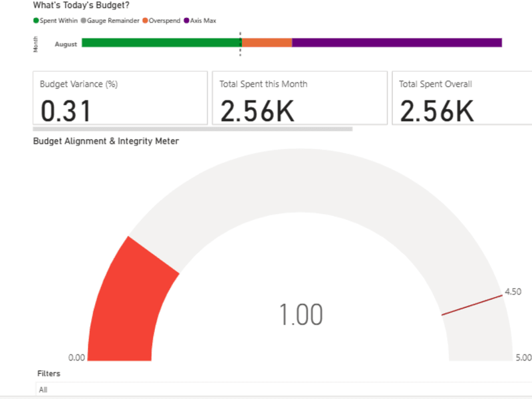Screen dimensions: 532x399
Task: Click the green Spent Within legend dot
Action: (x=36, y=21)
